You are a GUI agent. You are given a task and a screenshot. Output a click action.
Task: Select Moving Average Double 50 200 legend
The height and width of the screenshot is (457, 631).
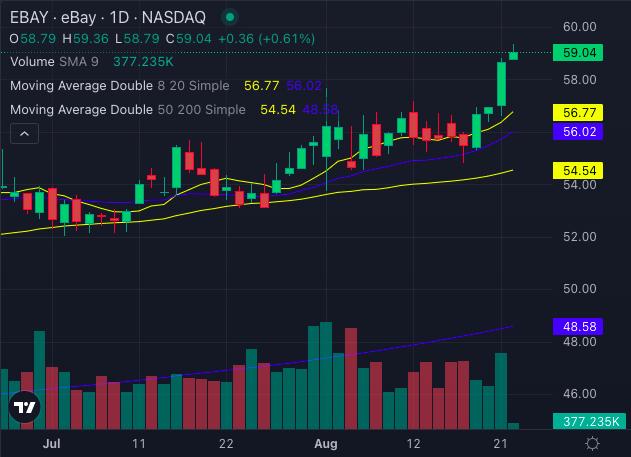pos(128,109)
